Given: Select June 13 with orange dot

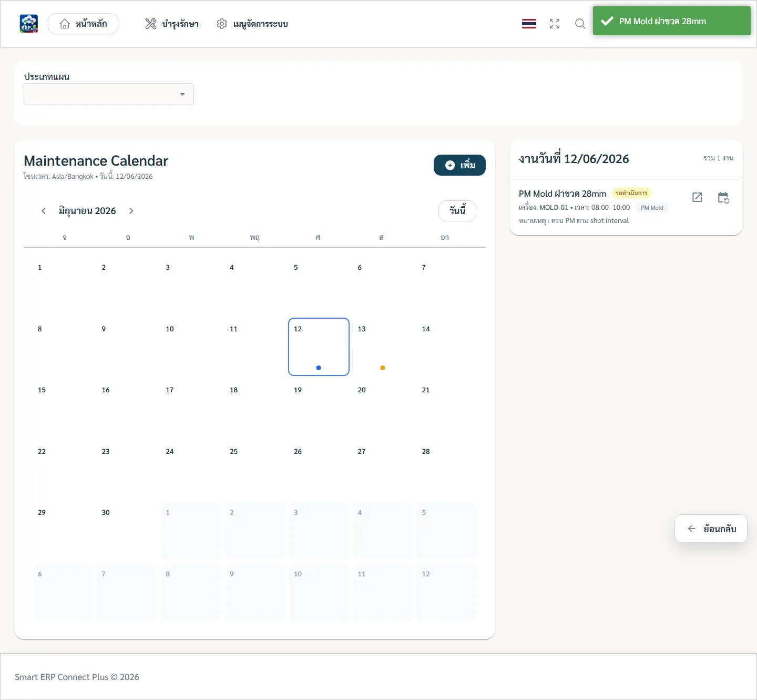Looking at the screenshot, I should coord(383,347).
